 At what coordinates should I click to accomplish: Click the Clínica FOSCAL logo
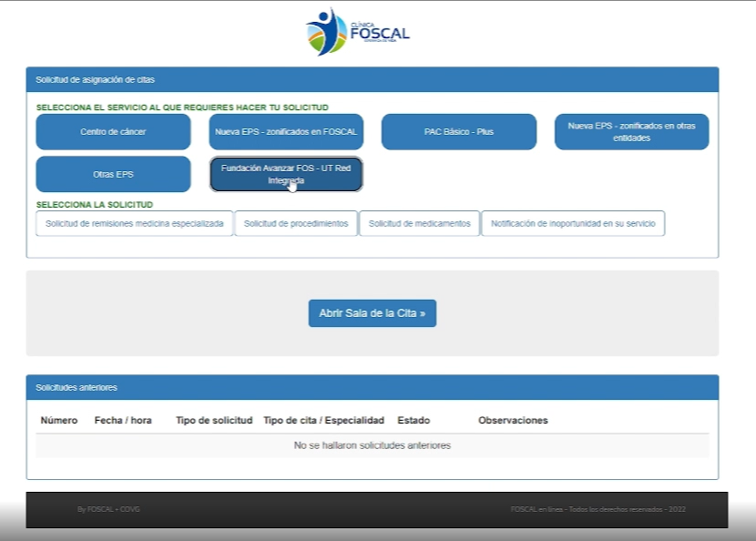[358, 32]
